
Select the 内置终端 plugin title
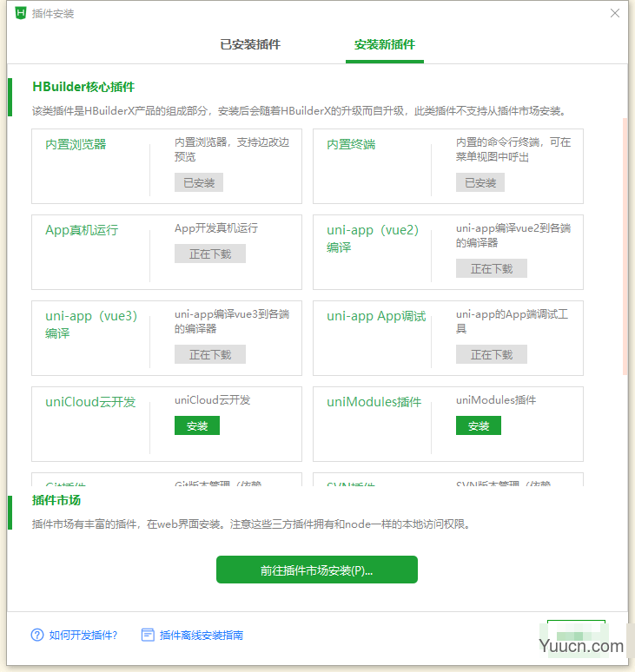click(351, 144)
